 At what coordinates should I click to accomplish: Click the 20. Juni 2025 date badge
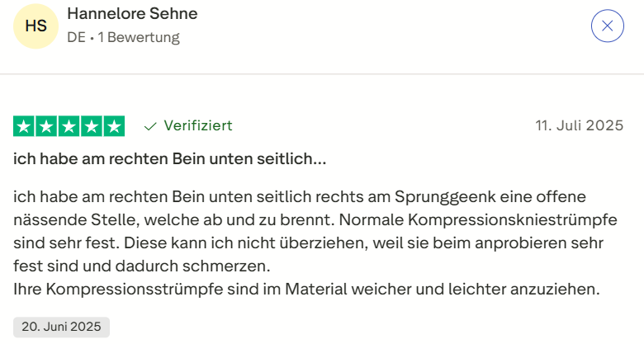[x=61, y=326]
